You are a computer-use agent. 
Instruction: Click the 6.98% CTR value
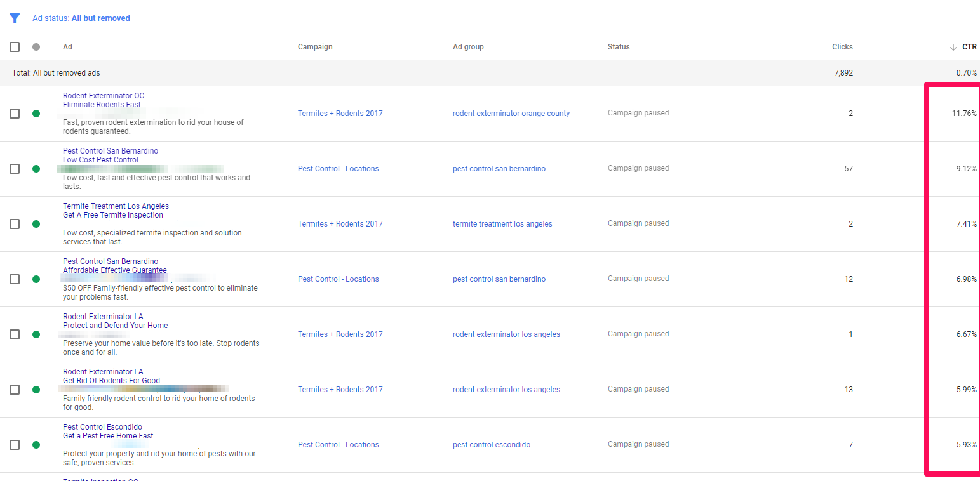point(967,279)
